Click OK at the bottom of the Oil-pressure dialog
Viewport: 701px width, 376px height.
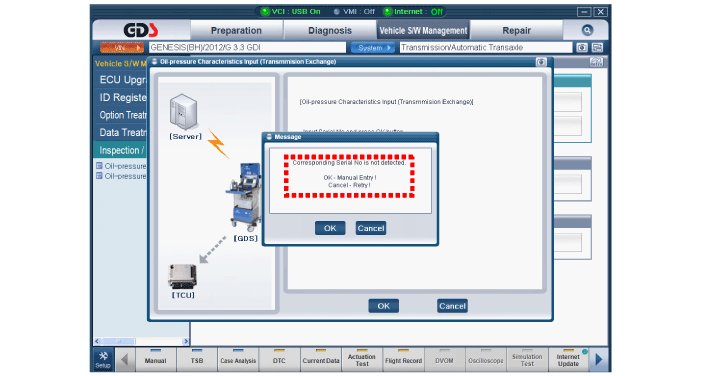(x=384, y=306)
